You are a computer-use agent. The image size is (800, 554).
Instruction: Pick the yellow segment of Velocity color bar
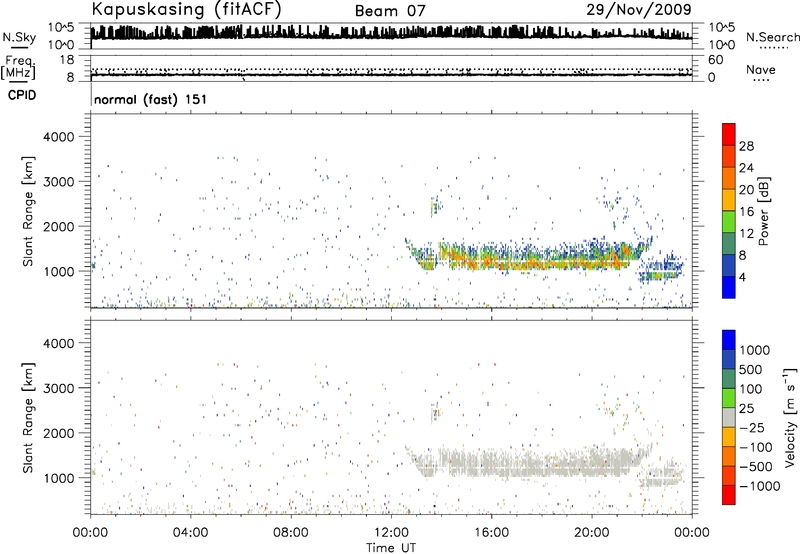coord(729,437)
